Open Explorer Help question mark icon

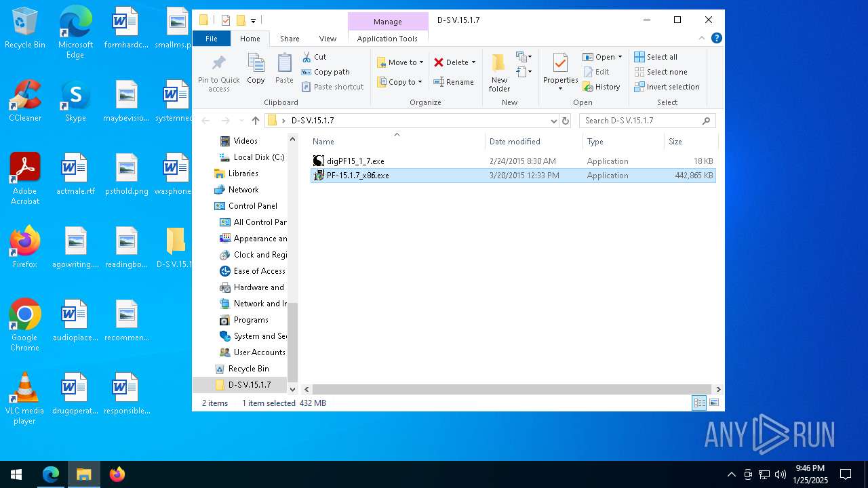[716, 38]
